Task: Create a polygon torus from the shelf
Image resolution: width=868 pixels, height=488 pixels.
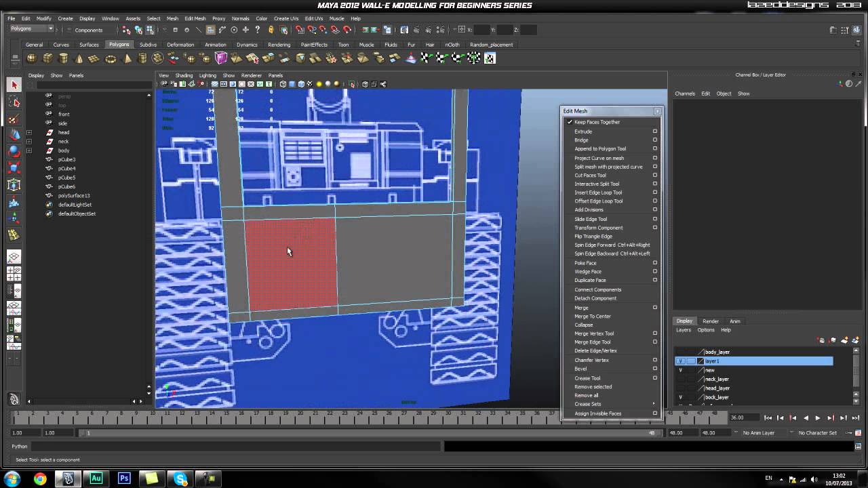Action: click(x=111, y=58)
